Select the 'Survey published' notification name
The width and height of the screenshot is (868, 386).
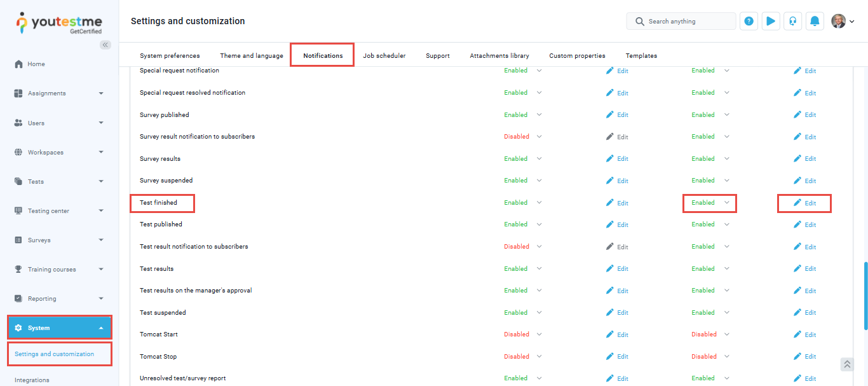tap(164, 115)
